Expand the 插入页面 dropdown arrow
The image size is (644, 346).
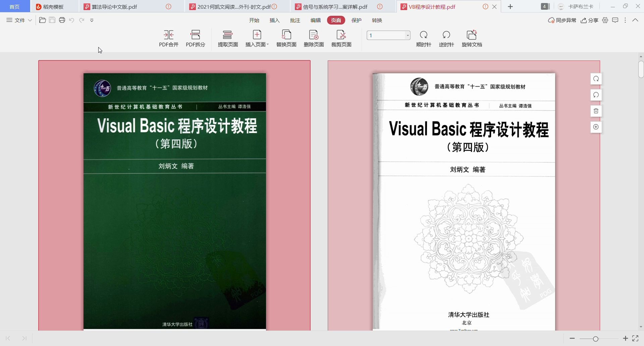268,44
